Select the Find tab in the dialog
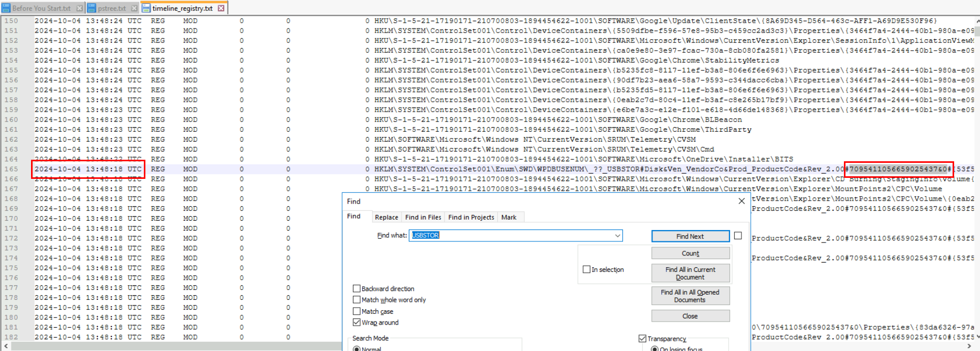Image resolution: width=980 pixels, height=351 pixels. coord(354,216)
